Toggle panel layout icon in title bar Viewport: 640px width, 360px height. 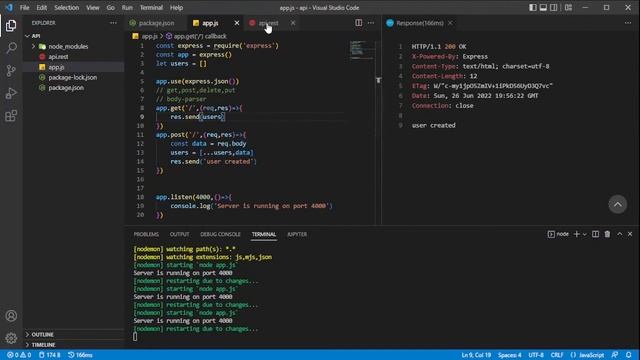click(x=543, y=7)
